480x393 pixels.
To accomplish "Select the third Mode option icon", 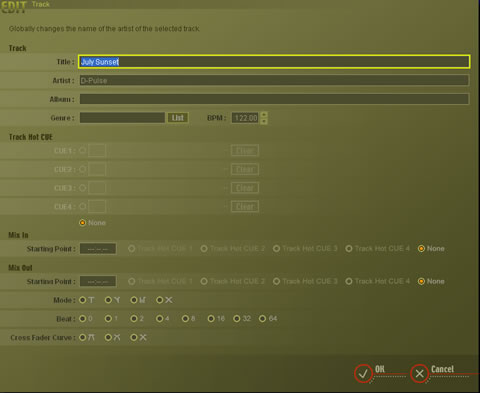I will [134, 300].
